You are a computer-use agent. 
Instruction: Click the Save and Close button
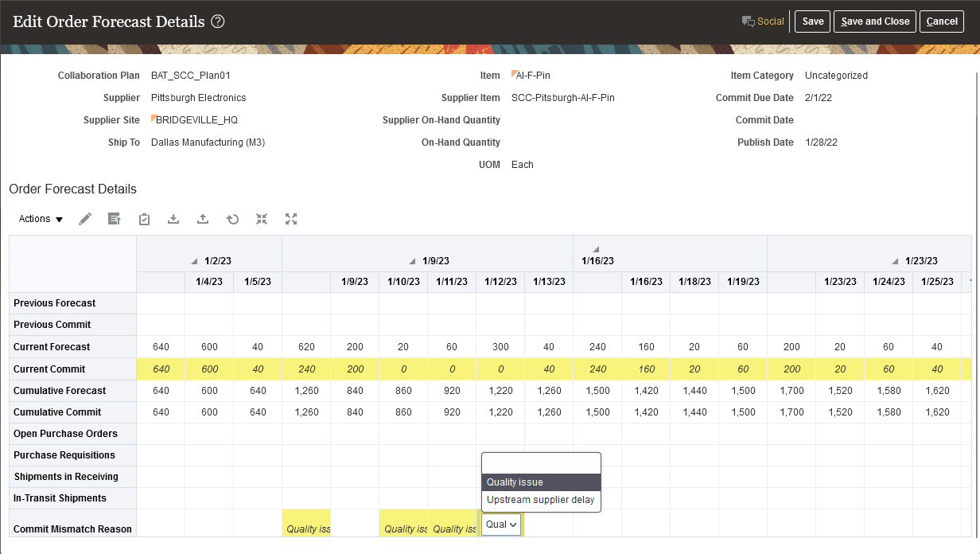tap(875, 21)
